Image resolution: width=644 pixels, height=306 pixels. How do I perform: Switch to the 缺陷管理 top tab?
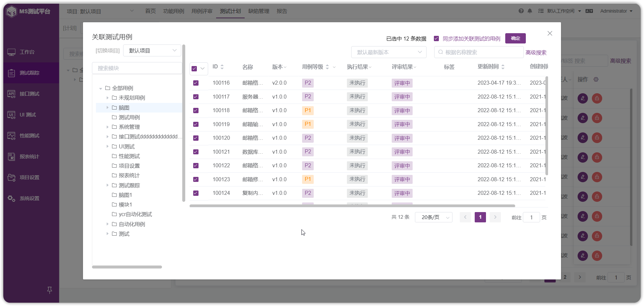click(259, 11)
